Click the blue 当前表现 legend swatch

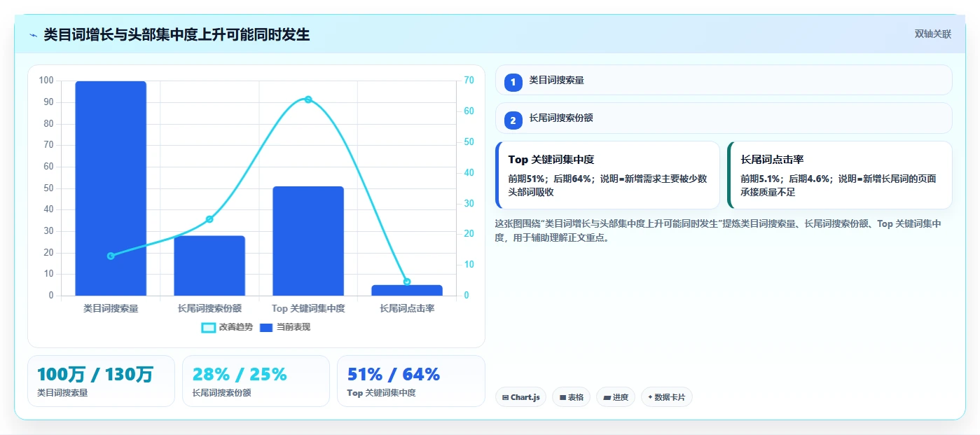(266, 327)
